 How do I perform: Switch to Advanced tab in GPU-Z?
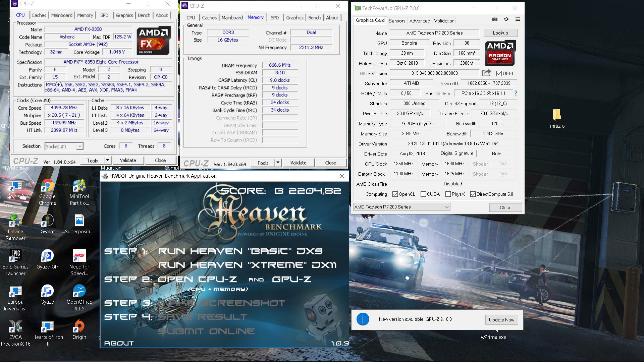click(x=420, y=21)
